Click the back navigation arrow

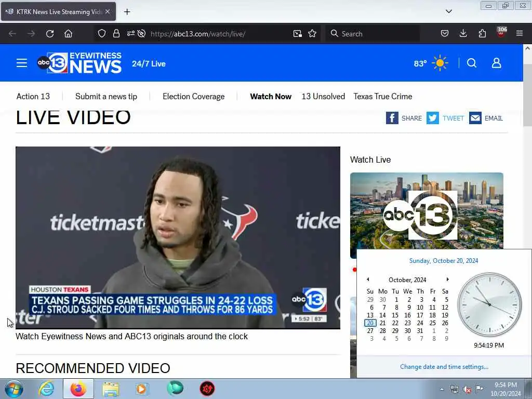coord(12,34)
